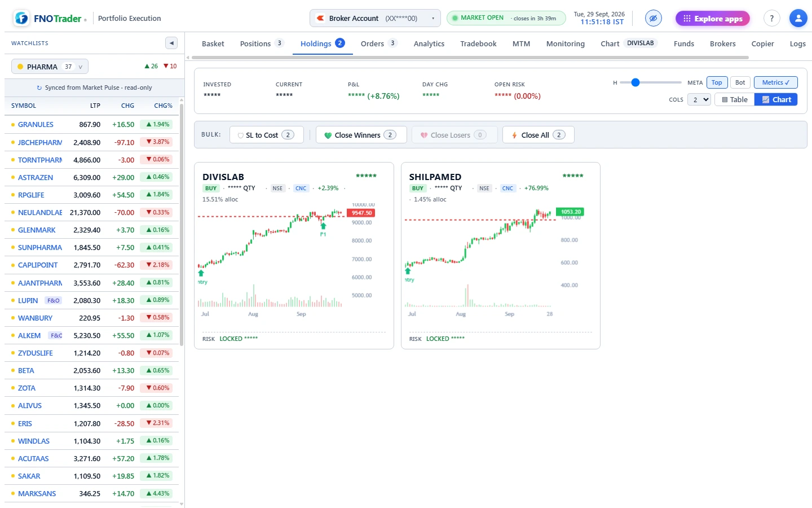This screenshot has width=812, height=508.
Task: Open the user profile avatar
Action: tap(798, 18)
